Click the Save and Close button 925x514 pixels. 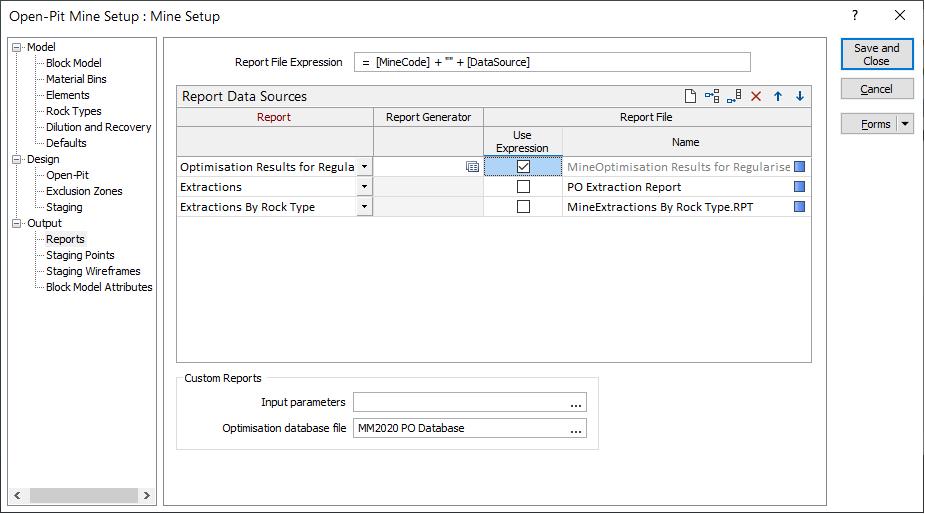[x=876, y=55]
